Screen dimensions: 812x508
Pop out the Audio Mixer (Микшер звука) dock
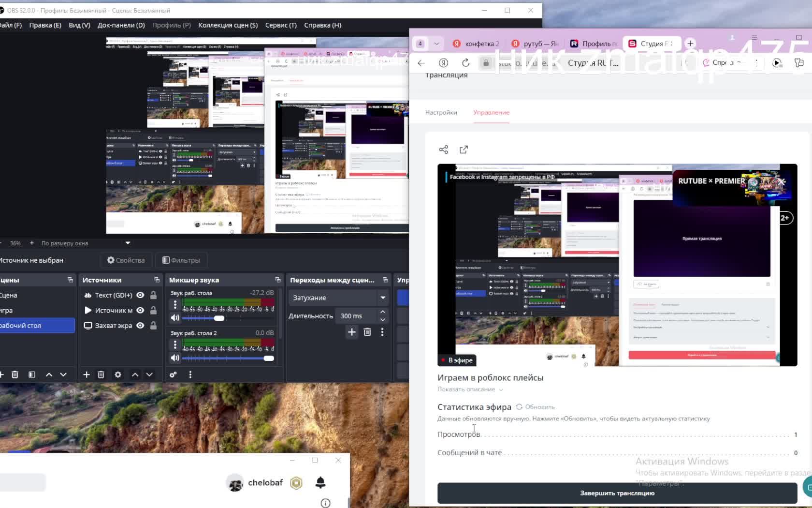(277, 280)
